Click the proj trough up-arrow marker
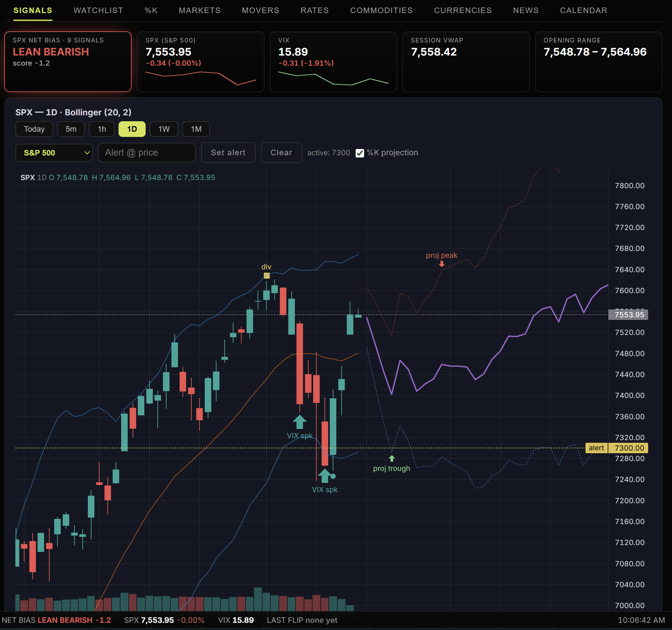 click(392, 458)
